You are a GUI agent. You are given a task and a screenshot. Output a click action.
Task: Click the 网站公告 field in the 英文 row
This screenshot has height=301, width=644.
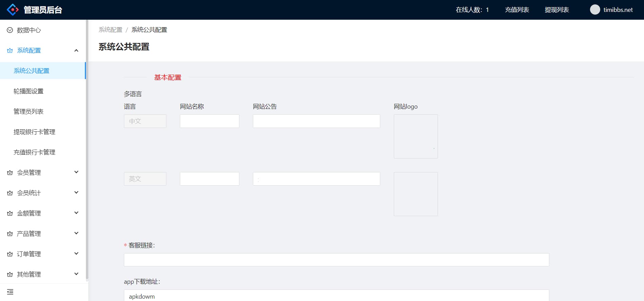point(316,179)
